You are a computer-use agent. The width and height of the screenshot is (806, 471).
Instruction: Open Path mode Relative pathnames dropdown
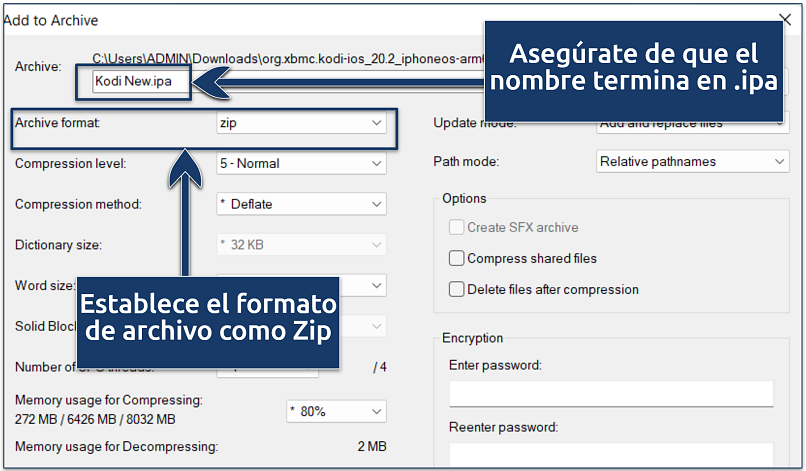click(692, 161)
